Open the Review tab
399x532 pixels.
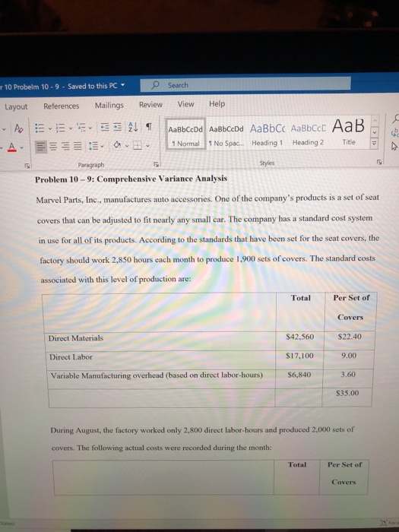[150, 105]
